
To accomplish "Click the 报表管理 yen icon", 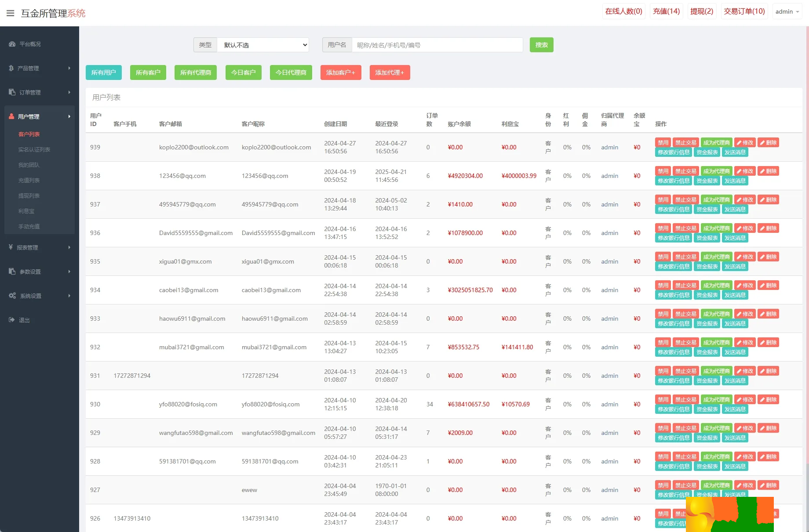I will (x=11, y=247).
